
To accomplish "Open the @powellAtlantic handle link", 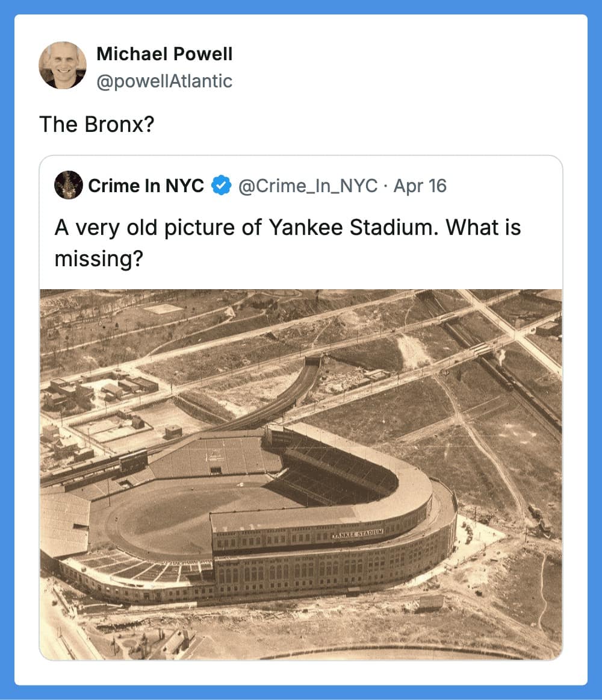I will point(164,81).
